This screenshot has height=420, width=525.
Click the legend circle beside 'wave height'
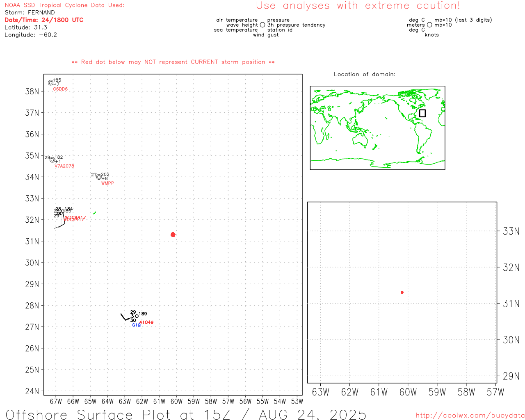pos(262,25)
